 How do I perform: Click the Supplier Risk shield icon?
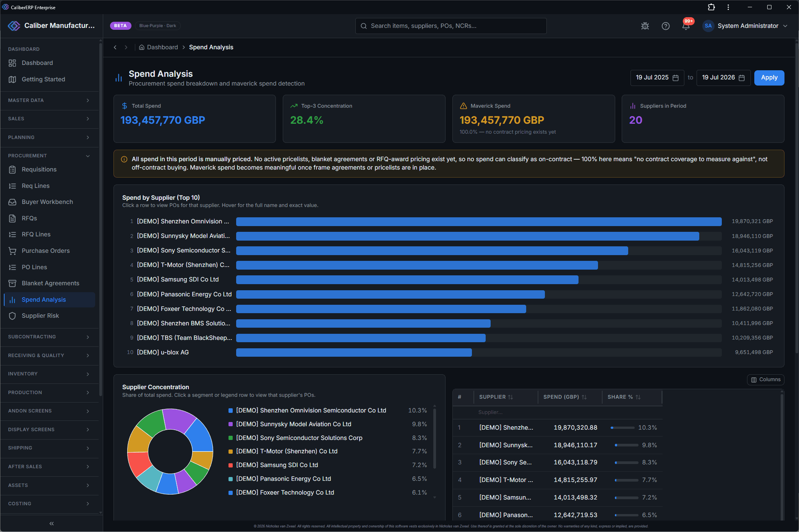[12, 316]
